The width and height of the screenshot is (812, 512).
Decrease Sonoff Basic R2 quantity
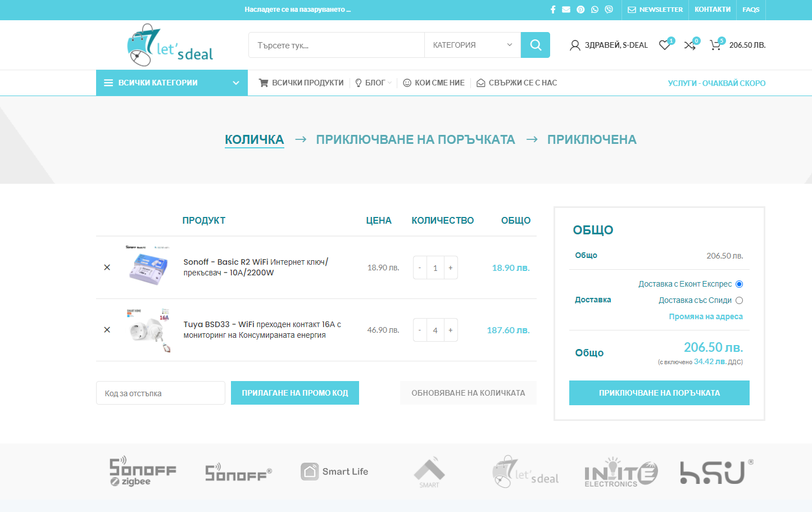(x=420, y=268)
